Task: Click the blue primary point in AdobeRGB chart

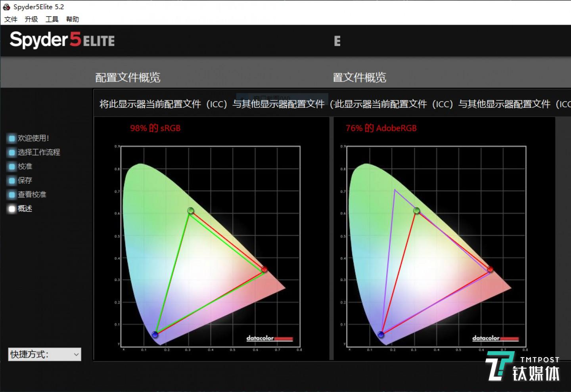Action: [x=381, y=335]
